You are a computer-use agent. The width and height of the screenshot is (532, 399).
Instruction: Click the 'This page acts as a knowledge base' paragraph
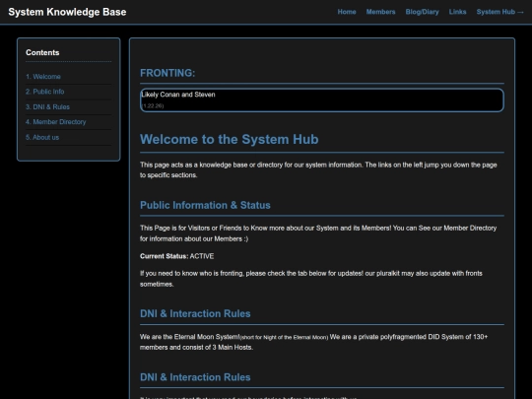pos(318,170)
